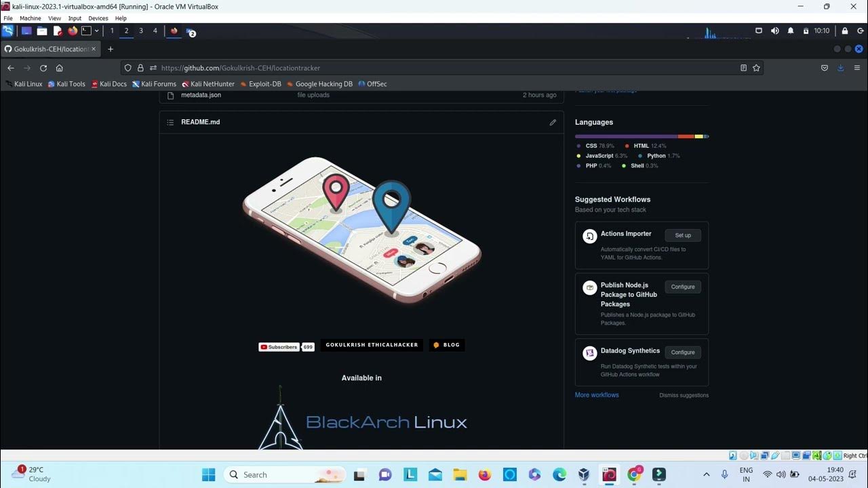Screen dimensions: 868x488
Task: Click the Kali panel volume icon
Action: pos(775,31)
